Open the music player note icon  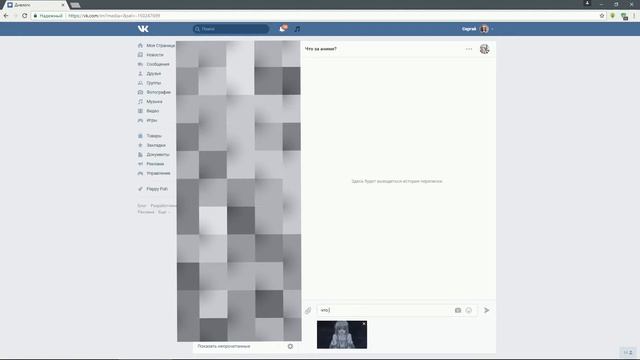pyautogui.click(x=298, y=29)
